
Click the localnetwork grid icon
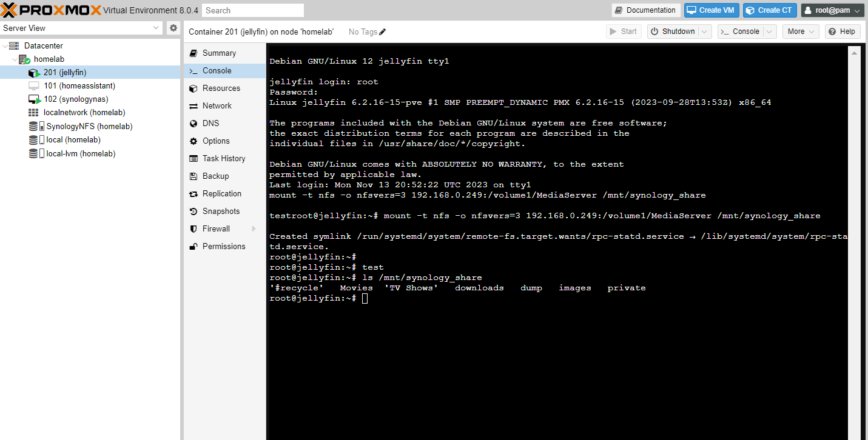tap(33, 113)
